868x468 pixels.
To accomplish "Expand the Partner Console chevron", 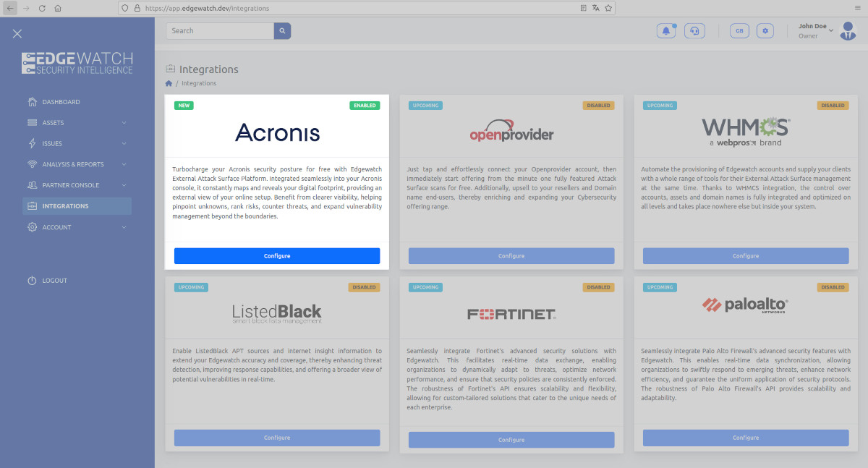I will tap(124, 185).
